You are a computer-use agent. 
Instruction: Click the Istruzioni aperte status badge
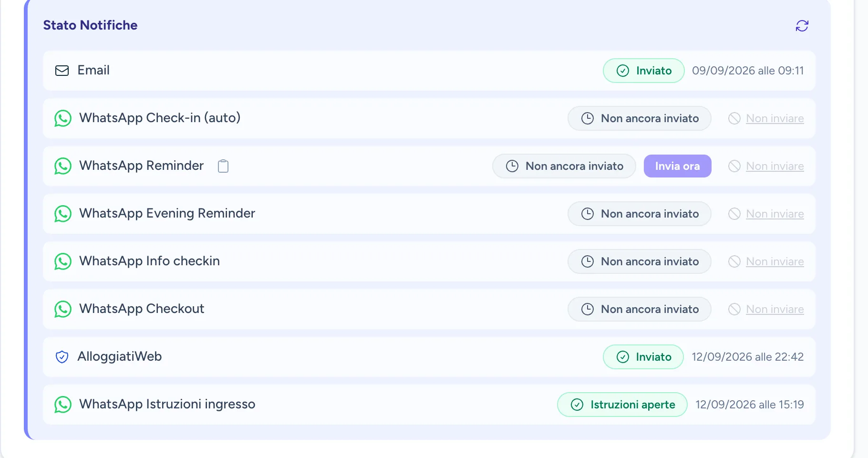point(622,405)
